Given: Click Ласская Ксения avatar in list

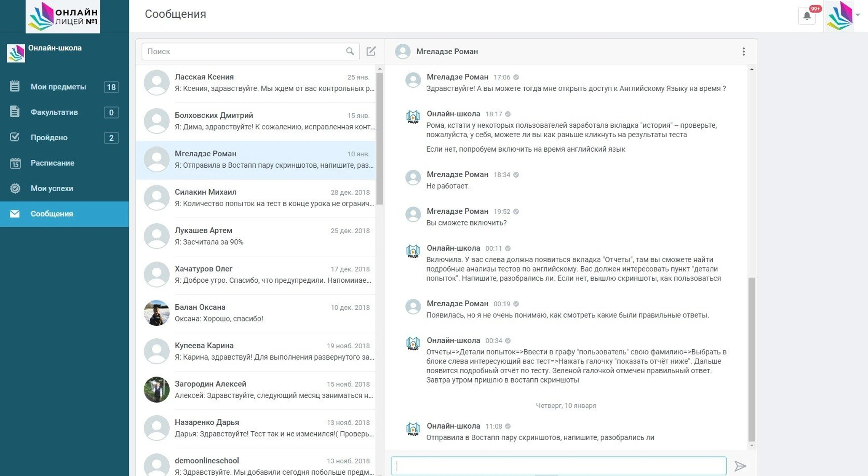Looking at the screenshot, I should [x=157, y=83].
